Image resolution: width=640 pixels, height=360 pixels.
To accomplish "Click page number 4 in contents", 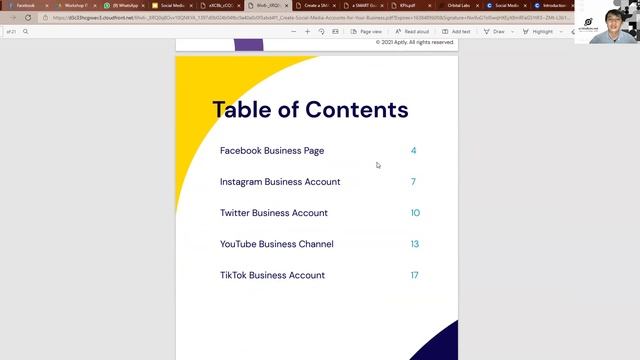I will 413,151.
